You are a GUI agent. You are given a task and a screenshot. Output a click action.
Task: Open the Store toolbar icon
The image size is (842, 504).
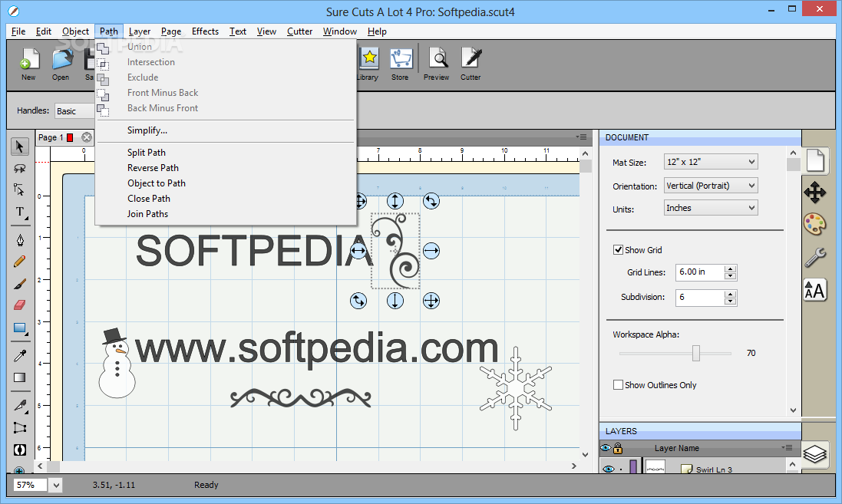[x=400, y=64]
